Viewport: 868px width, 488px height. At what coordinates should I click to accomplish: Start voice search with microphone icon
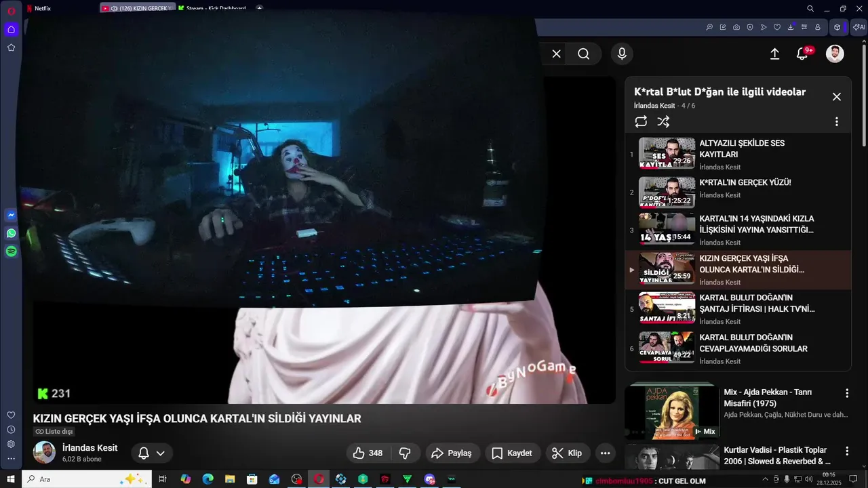(621, 54)
